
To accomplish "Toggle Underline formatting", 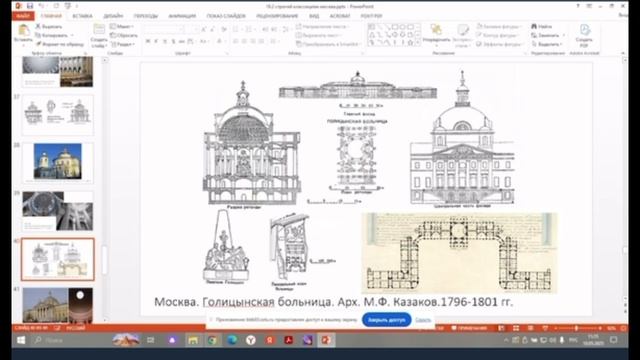I will click(164, 41).
